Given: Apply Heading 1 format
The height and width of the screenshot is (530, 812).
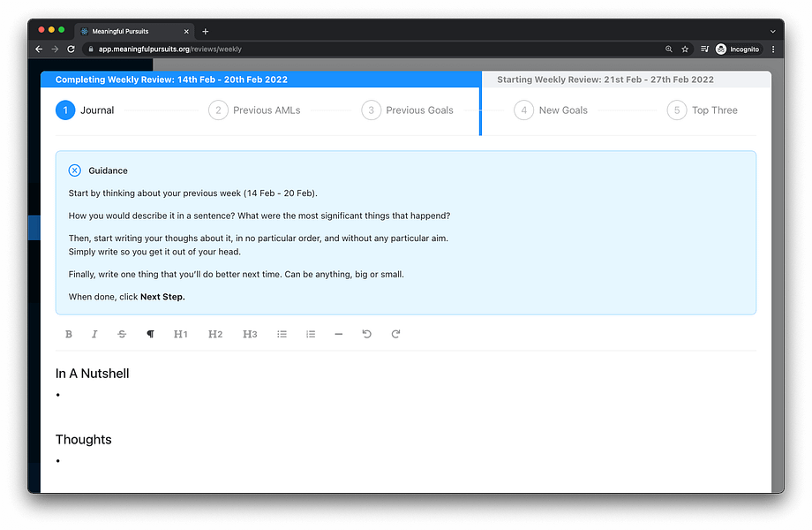Looking at the screenshot, I should 181,334.
